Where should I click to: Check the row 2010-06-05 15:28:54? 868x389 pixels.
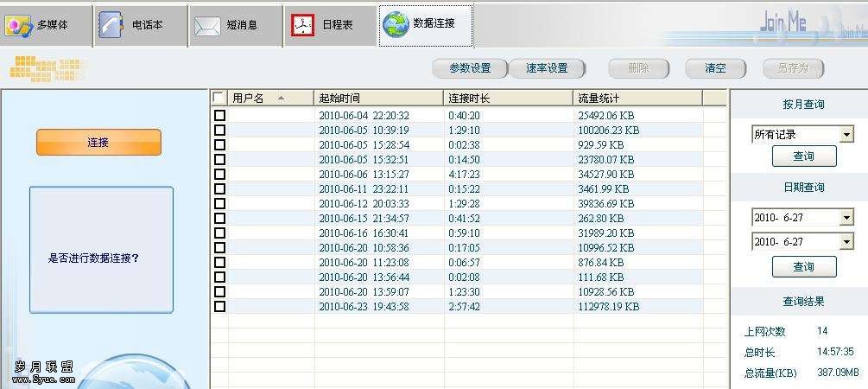[x=219, y=144]
